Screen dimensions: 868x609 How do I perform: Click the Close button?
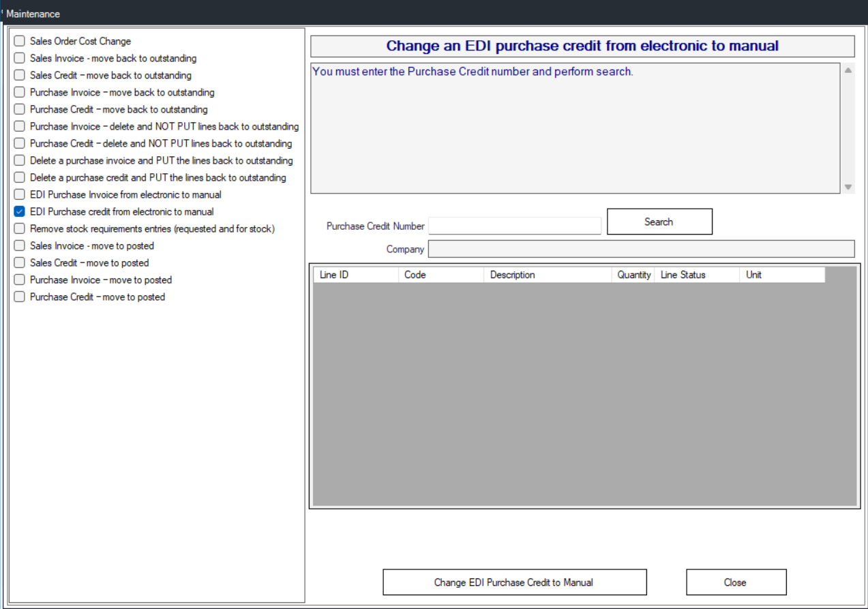click(736, 582)
